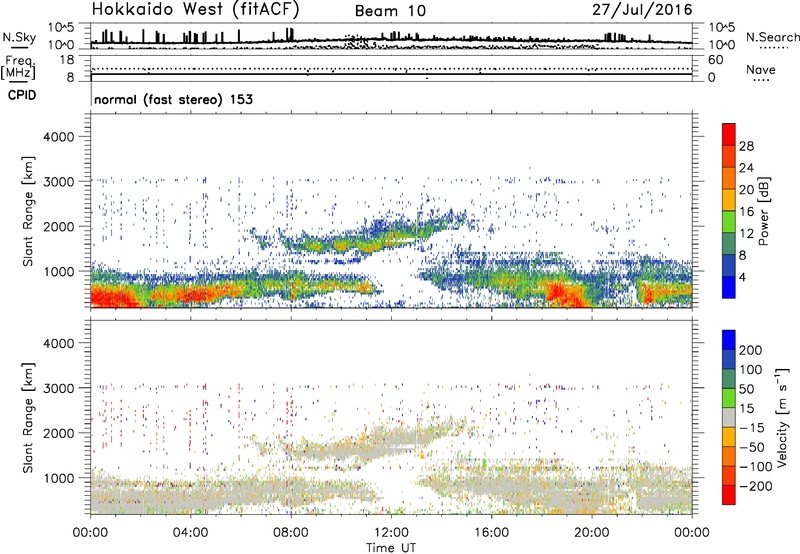The height and width of the screenshot is (554, 800).
Task: Click 'Slant Range [km]' label of power panel
Action: (28, 211)
